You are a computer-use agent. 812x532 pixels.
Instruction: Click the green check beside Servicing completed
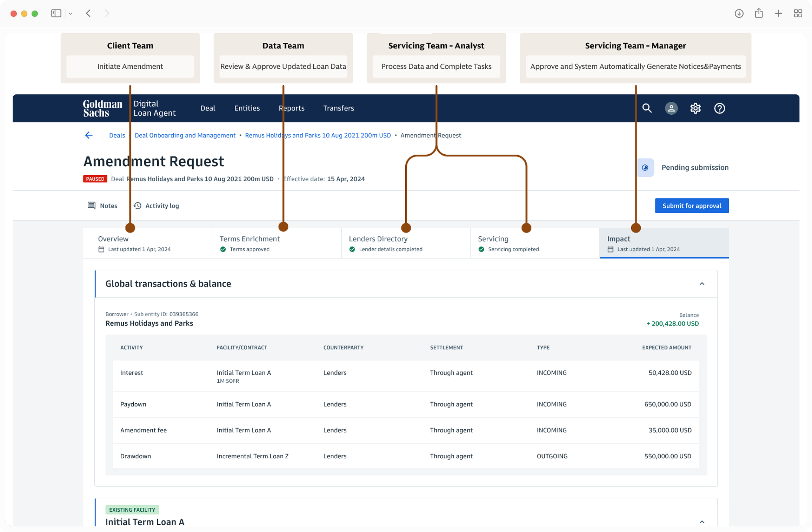[481, 249]
